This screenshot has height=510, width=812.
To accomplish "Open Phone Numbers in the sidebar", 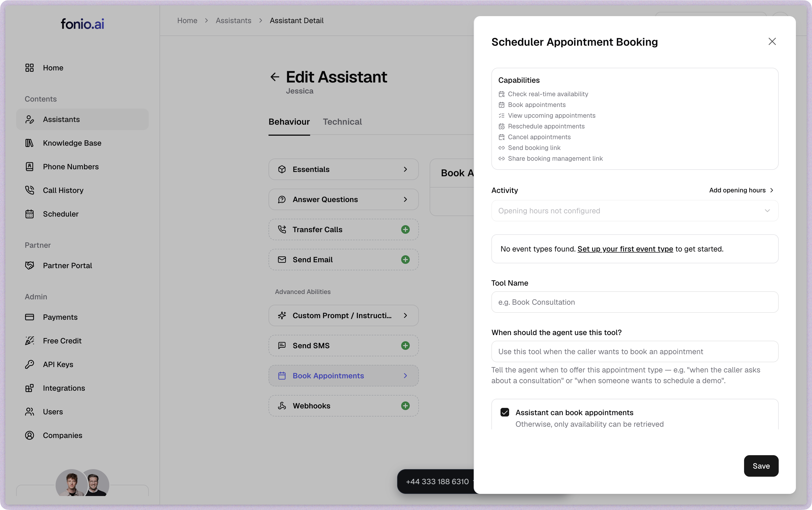I will click(71, 167).
